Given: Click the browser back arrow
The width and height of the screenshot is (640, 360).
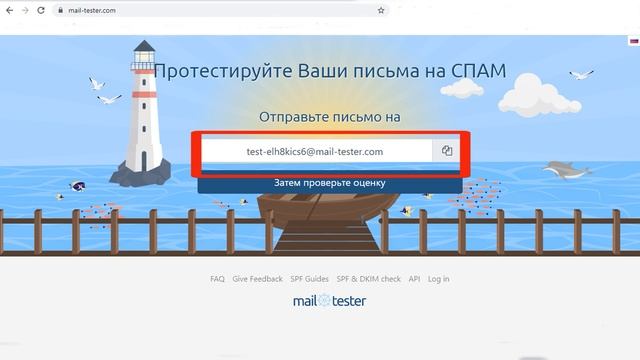Looking at the screenshot, I should (9, 10).
